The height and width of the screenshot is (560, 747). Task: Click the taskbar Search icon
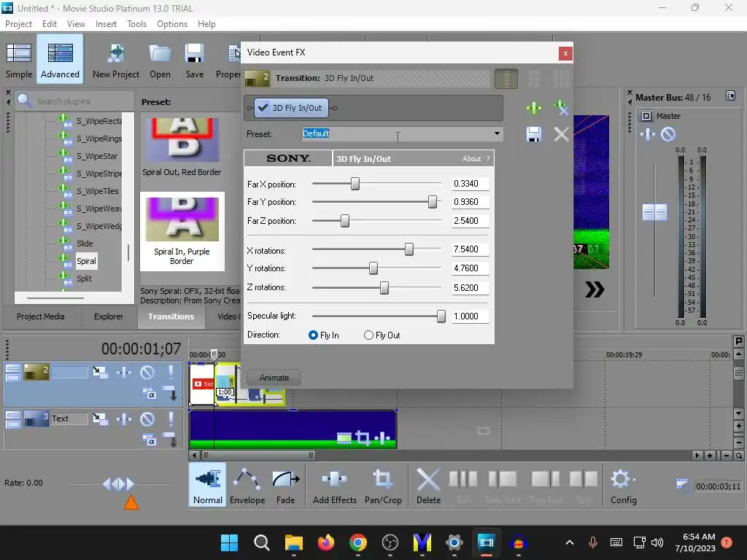tap(262, 542)
